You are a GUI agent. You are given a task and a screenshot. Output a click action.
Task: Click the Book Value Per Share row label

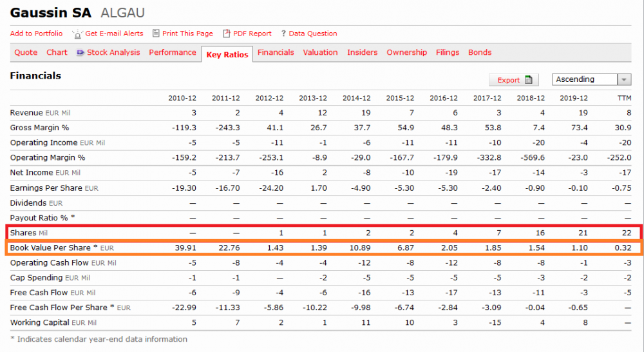click(62, 248)
